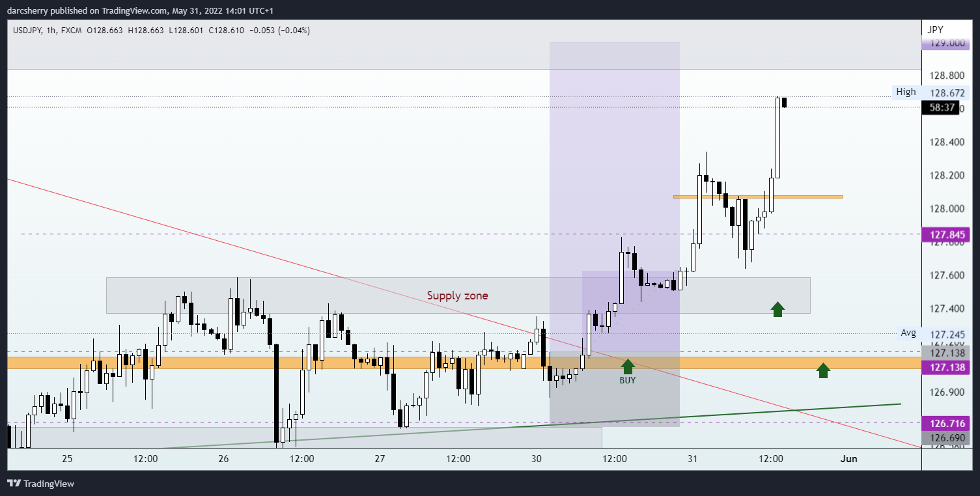Viewport: 980px width, 496px height.
Task: Click the 128.200 price scale value
Action: click(946, 175)
